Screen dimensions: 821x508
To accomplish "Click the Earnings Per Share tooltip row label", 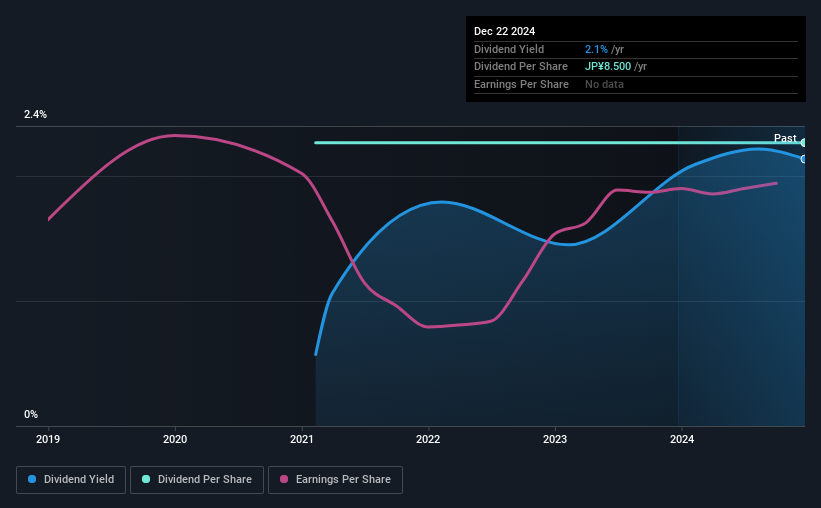I will (521, 84).
